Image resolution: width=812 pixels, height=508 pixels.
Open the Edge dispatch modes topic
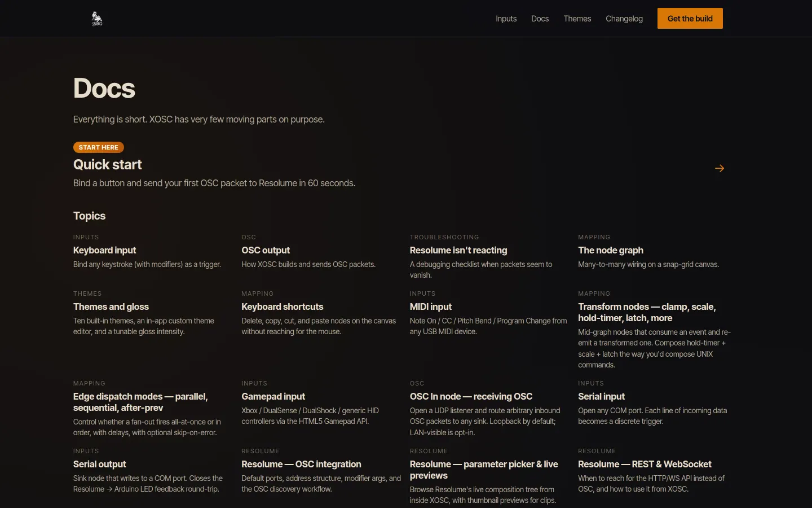140,402
